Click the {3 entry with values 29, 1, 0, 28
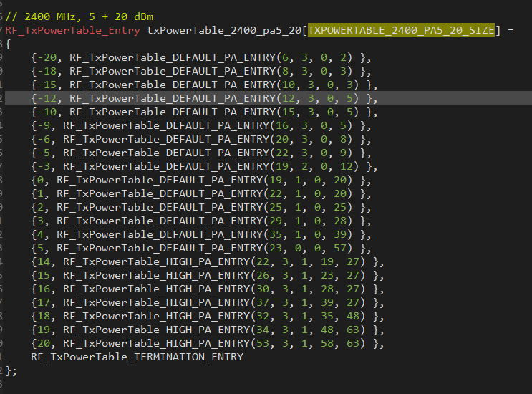The width and height of the screenshot is (532, 394). coord(201,221)
